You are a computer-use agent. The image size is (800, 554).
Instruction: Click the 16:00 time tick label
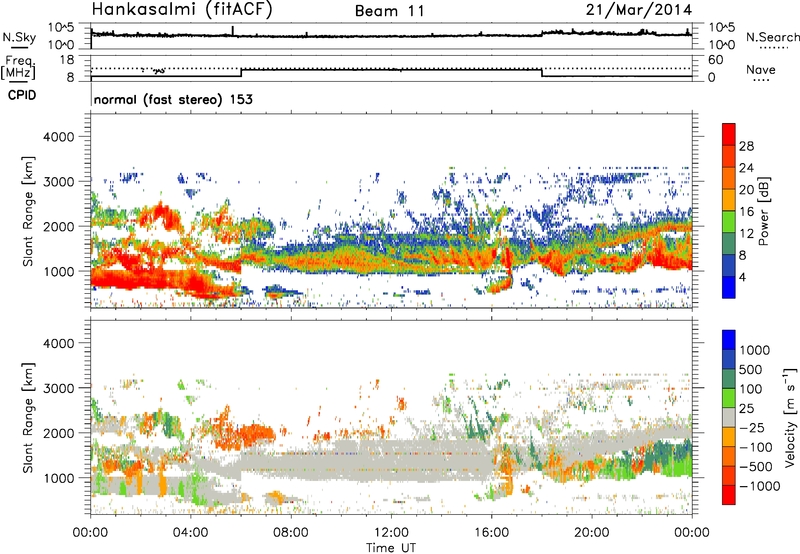(491, 533)
